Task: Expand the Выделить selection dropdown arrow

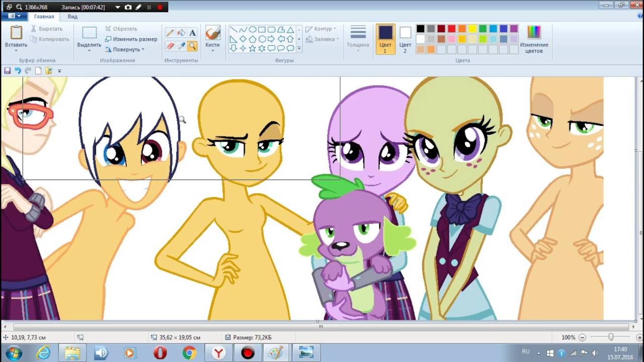Action: 90,50
